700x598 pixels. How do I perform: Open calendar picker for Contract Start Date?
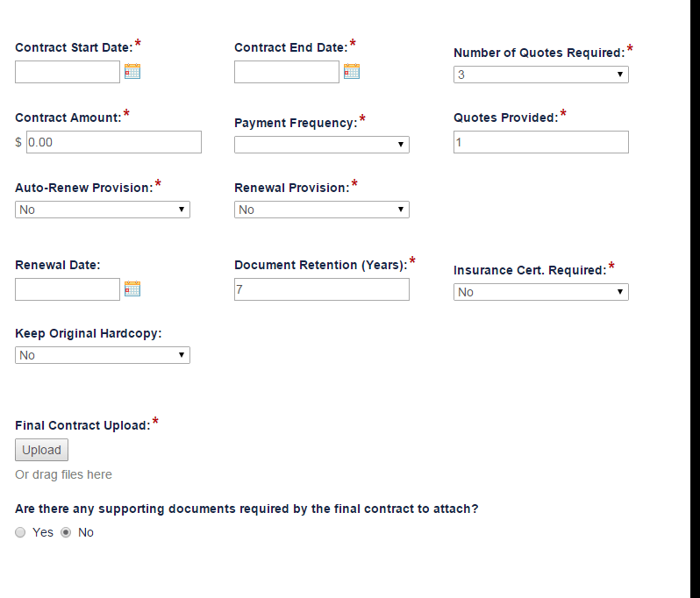tap(132, 72)
